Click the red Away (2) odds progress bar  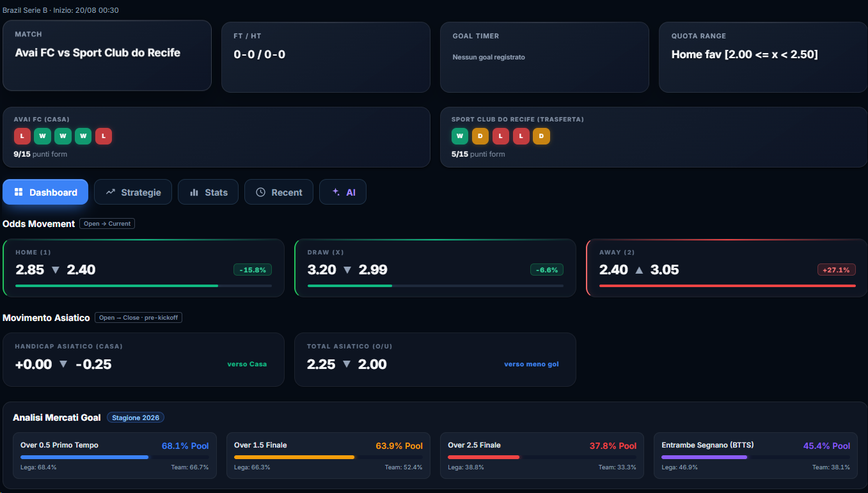pyautogui.click(x=727, y=286)
